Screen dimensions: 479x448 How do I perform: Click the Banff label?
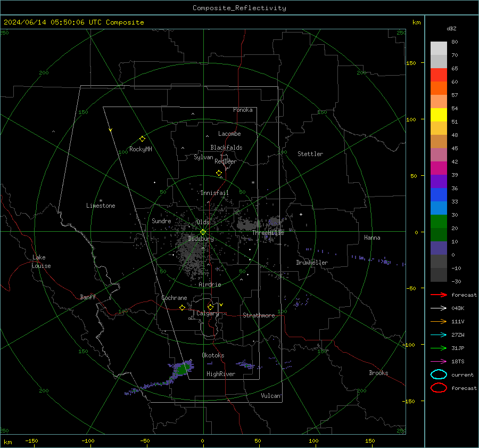(x=88, y=297)
